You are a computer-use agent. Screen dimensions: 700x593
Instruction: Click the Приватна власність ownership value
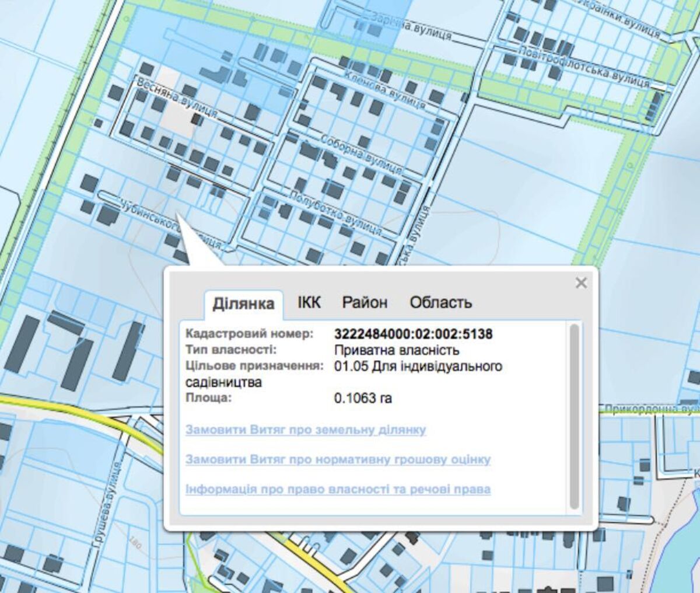[x=397, y=350]
